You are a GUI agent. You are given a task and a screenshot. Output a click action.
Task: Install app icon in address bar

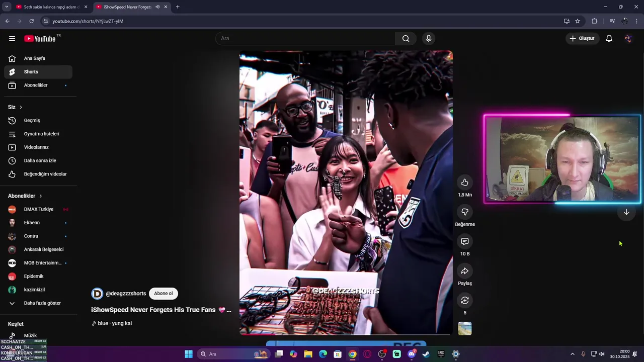(567, 21)
